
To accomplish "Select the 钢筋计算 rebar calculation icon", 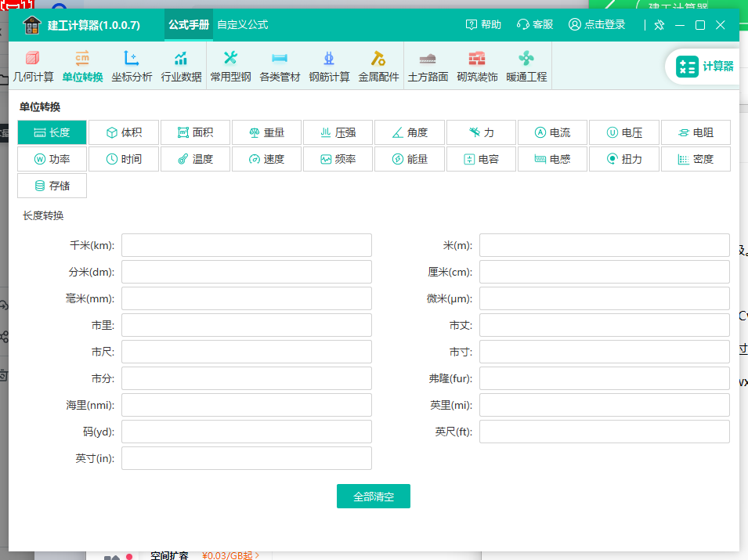I will pos(329,66).
